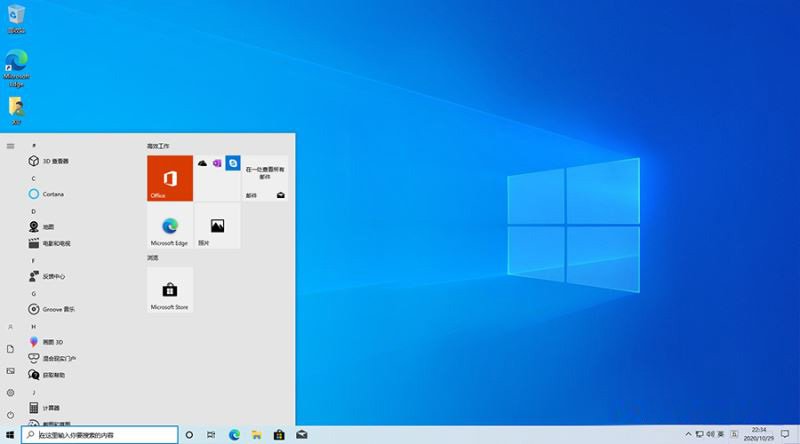Screen dimensions: 800x444
Task: Open Settings gear in Start left rail
Action: [x=10, y=393]
